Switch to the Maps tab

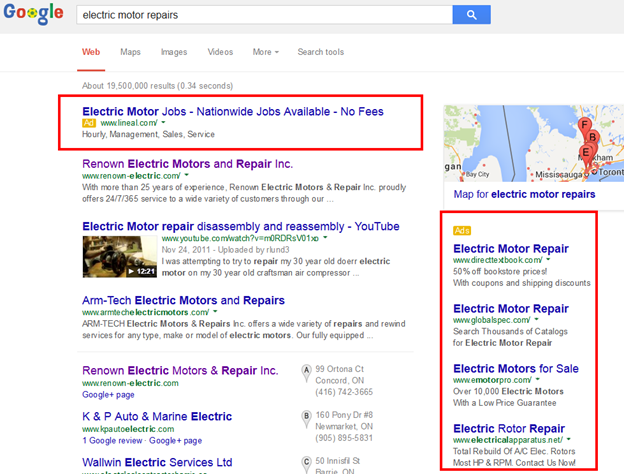tap(131, 52)
